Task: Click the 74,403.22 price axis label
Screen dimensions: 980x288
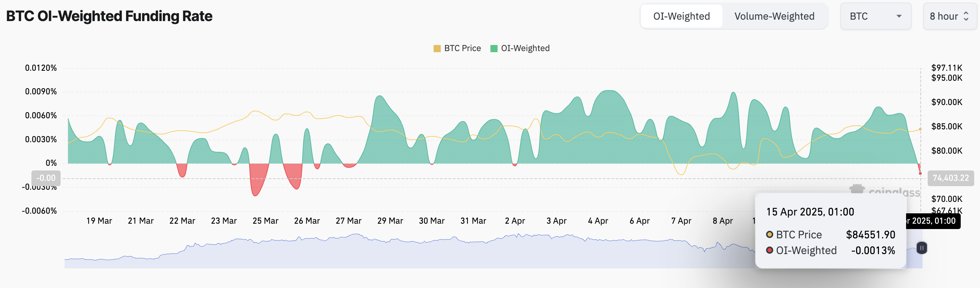Action: pyautogui.click(x=950, y=178)
